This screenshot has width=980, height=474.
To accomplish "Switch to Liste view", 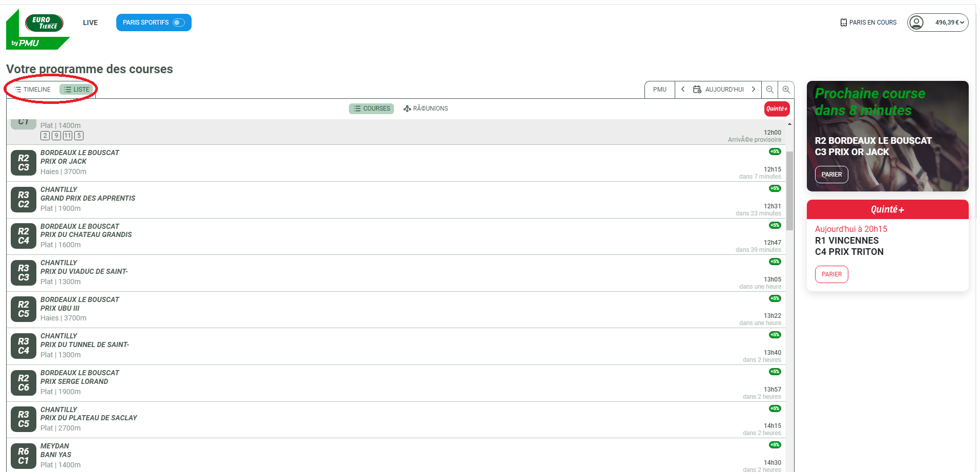I will pyautogui.click(x=77, y=90).
